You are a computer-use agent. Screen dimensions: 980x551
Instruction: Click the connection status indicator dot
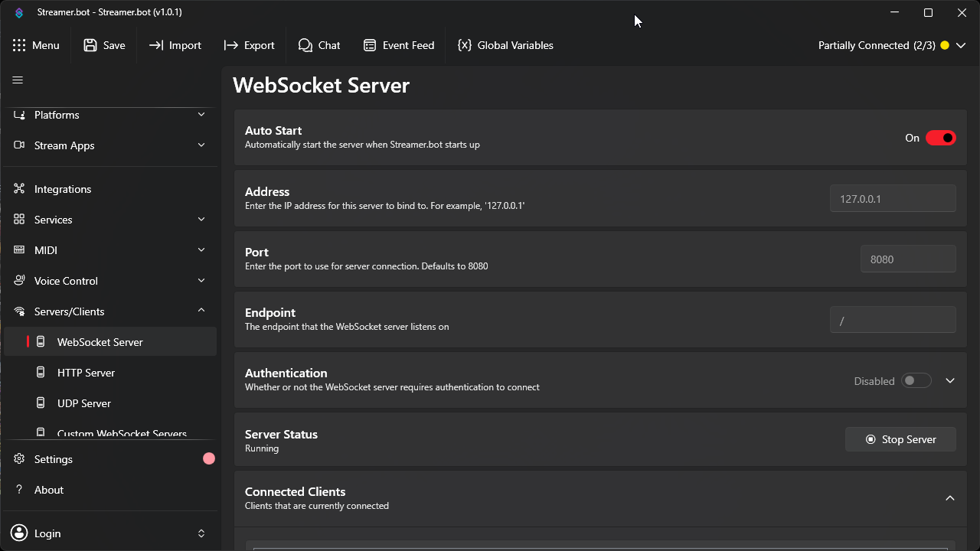click(944, 45)
